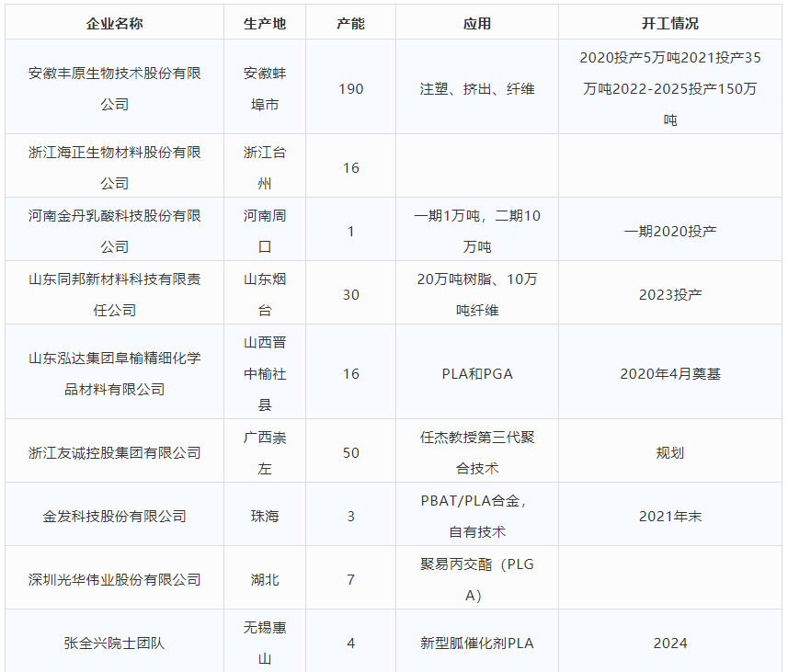This screenshot has width=788, height=672.
Task: Select the 张全兴院士团队 cell
Action: click(x=115, y=643)
